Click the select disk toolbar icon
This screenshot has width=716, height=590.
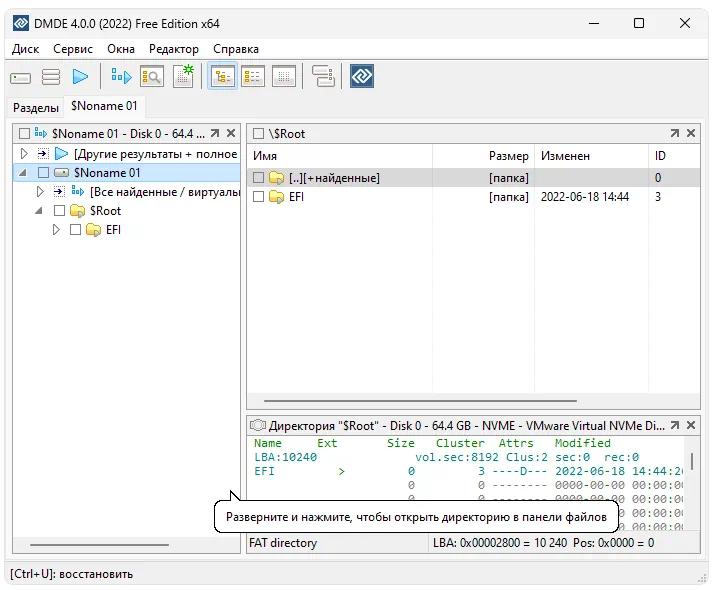[21, 78]
